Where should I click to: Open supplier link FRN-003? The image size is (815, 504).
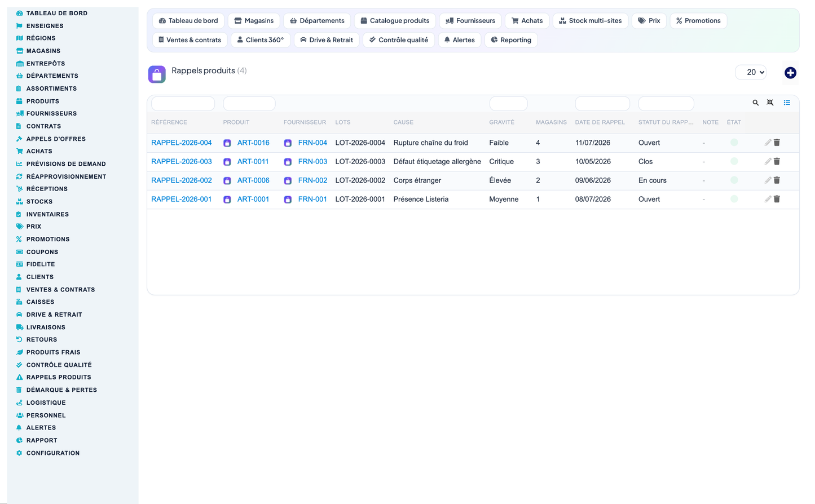(x=312, y=161)
